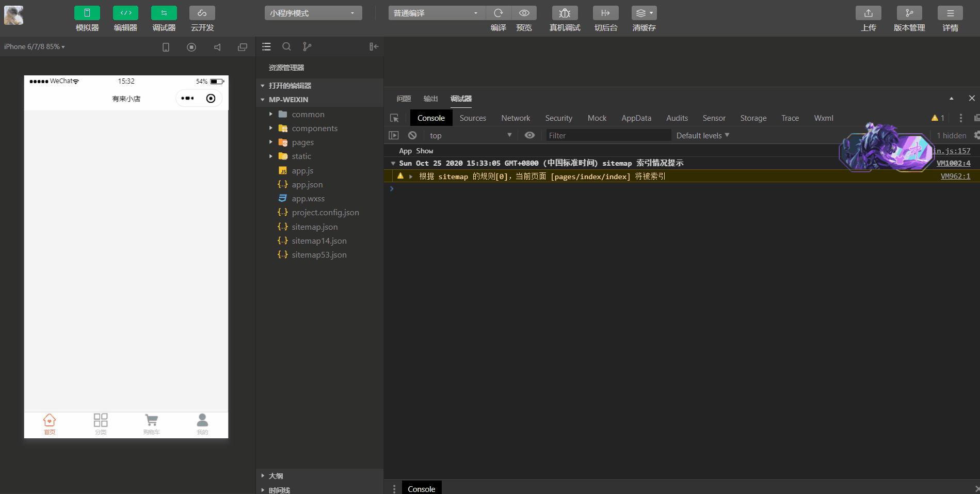This screenshot has width=980, height=494.
Task: Click the 购物车 cart tab in simulator
Action: [152, 425]
